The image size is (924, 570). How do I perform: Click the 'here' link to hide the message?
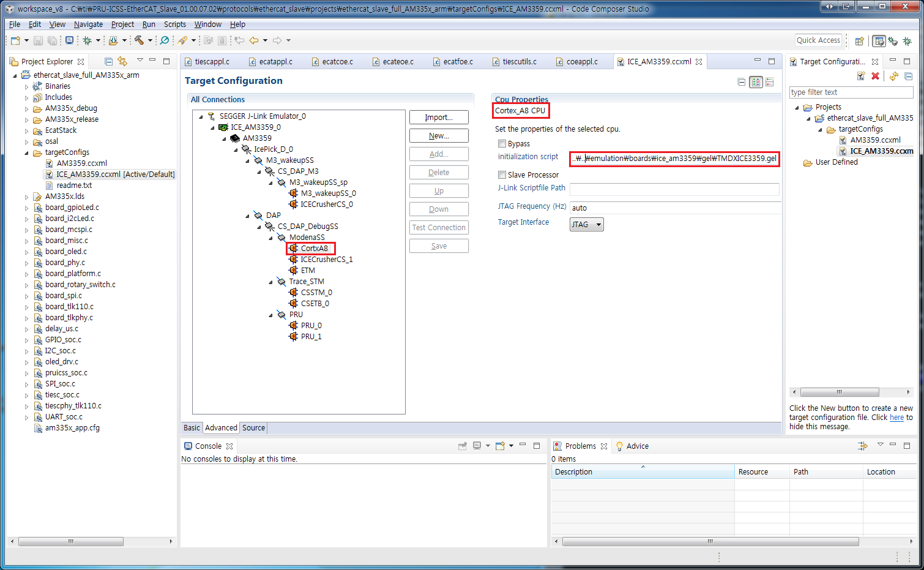(897, 417)
